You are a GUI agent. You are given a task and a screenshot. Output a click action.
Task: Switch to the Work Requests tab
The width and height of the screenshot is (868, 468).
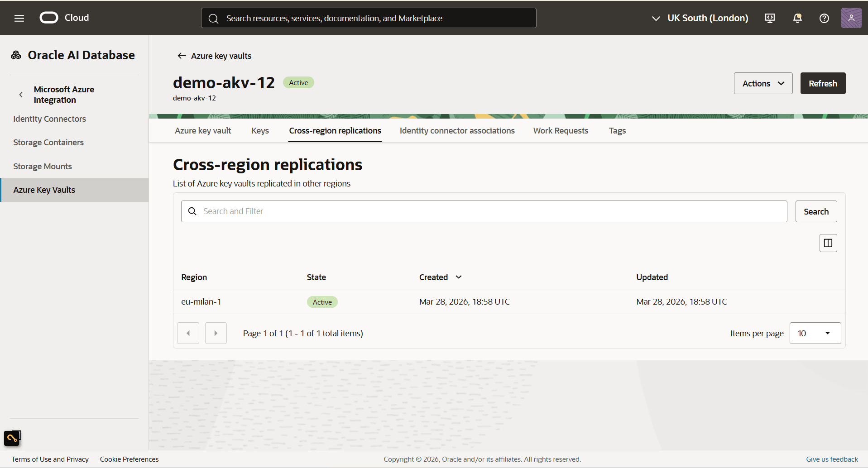pos(561,130)
